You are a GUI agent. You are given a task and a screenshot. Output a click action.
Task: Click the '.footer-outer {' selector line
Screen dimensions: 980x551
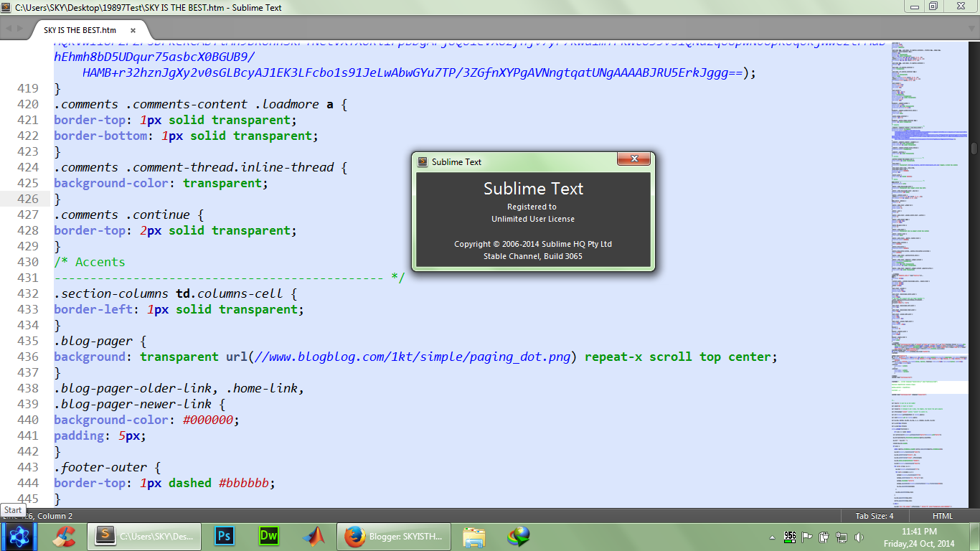click(x=108, y=467)
